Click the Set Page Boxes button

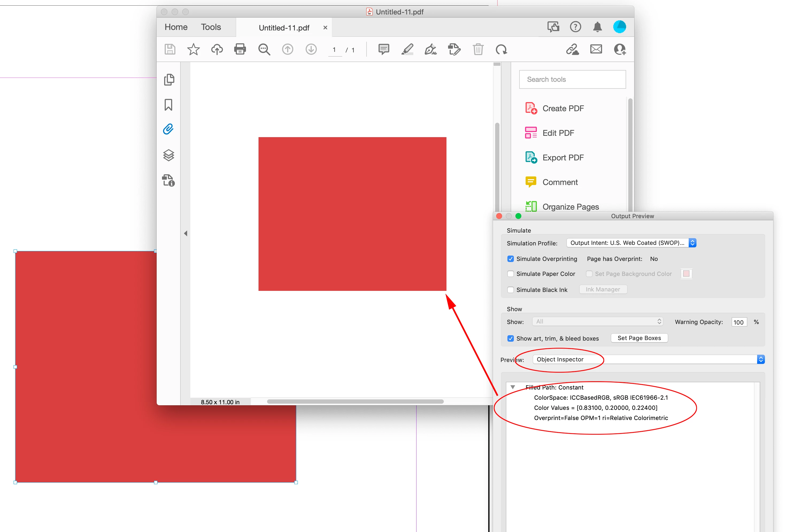tap(639, 338)
